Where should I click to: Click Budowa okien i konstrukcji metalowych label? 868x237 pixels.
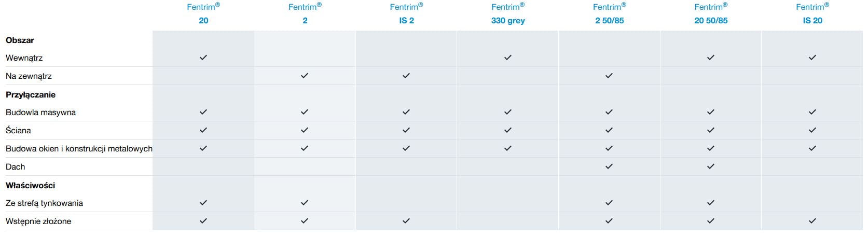(79, 148)
